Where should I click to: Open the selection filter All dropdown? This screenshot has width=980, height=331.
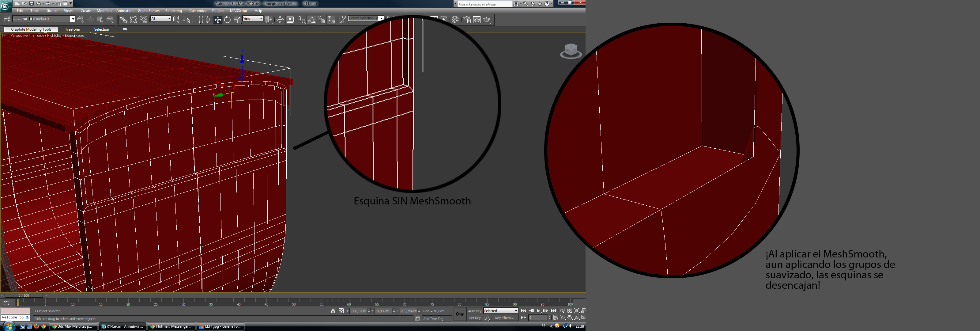(160, 19)
